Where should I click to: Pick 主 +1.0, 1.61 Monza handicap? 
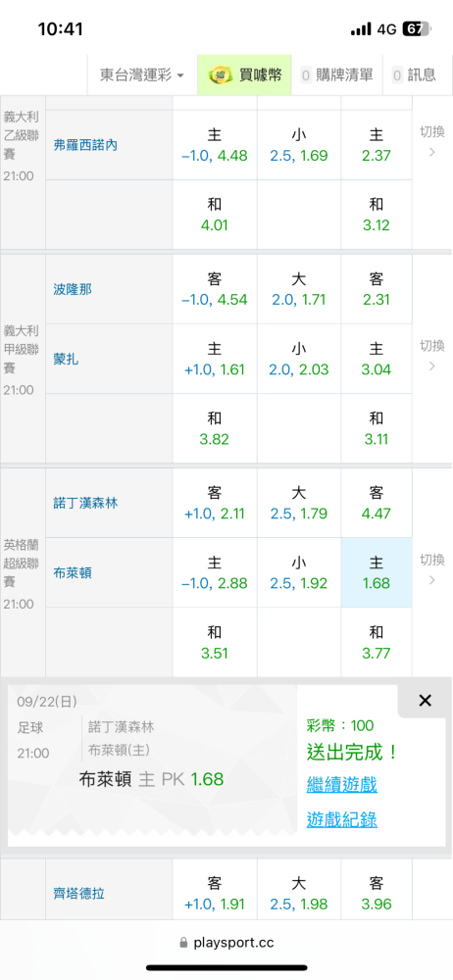click(x=215, y=359)
